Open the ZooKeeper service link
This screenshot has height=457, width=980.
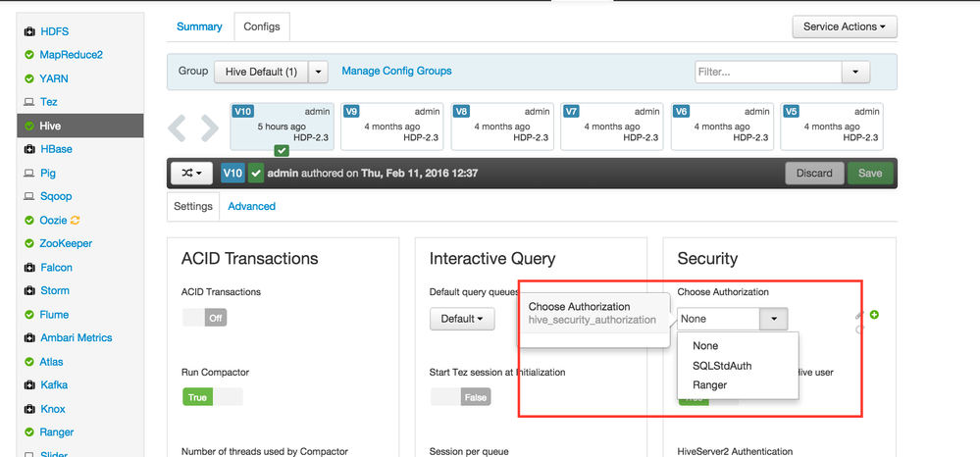pyautogui.click(x=66, y=244)
